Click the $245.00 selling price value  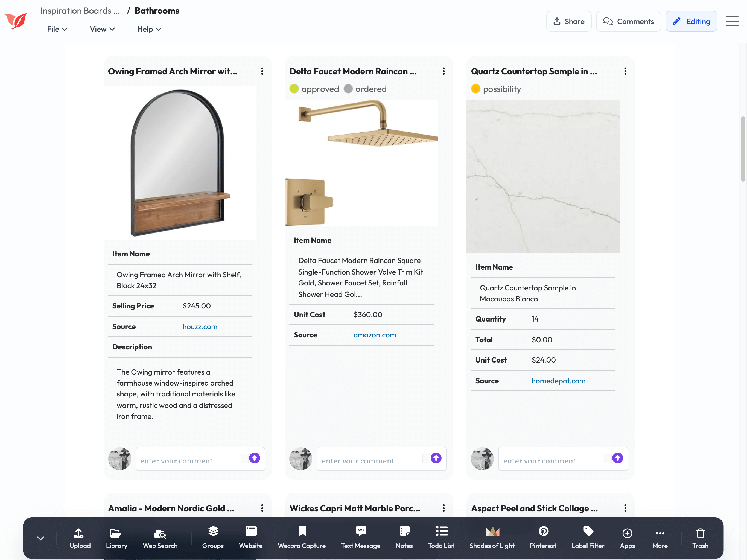(197, 306)
